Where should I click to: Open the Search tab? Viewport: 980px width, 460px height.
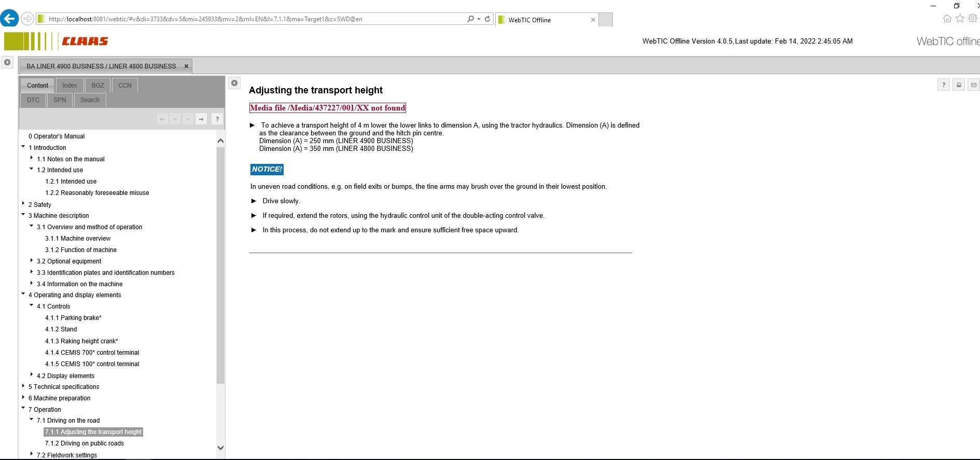pyautogui.click(x=90, y=100)
